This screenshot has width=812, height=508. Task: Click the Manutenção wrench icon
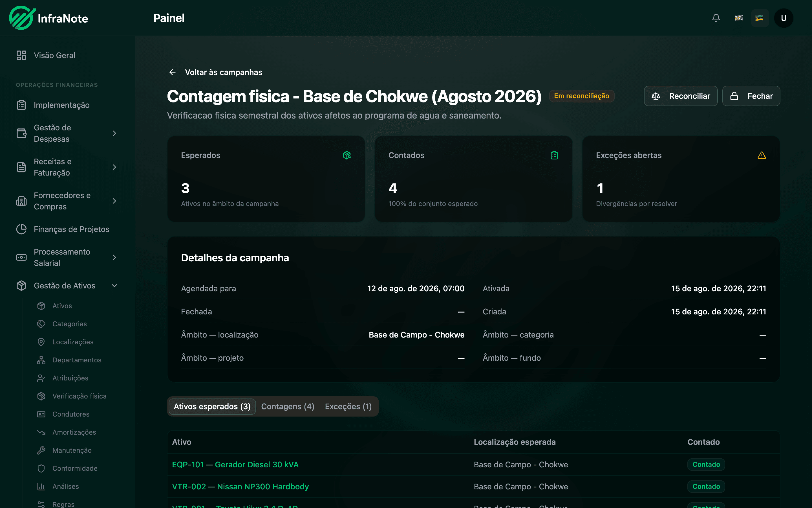point(41,450)
